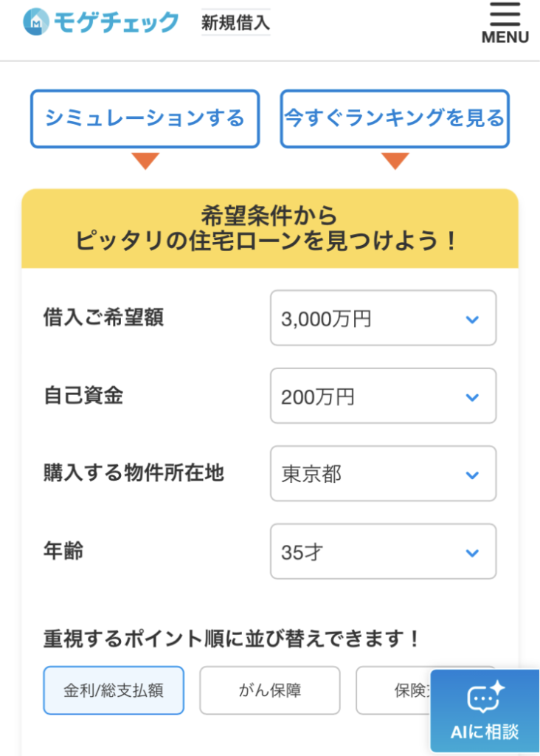Screen dimensions: 540x756
Task: Click orange triangle below シミュレーションする
Action: click(145, 160)
